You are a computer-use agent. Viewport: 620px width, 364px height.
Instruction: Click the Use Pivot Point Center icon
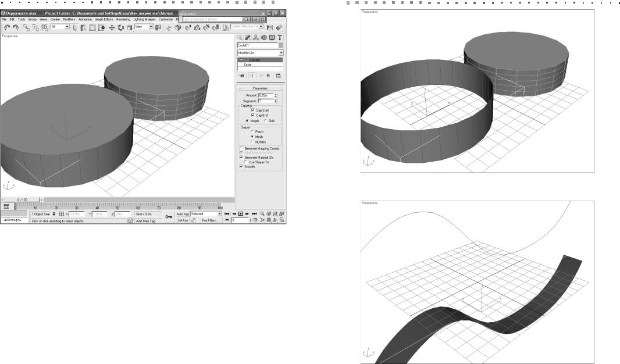click(158, 27)
